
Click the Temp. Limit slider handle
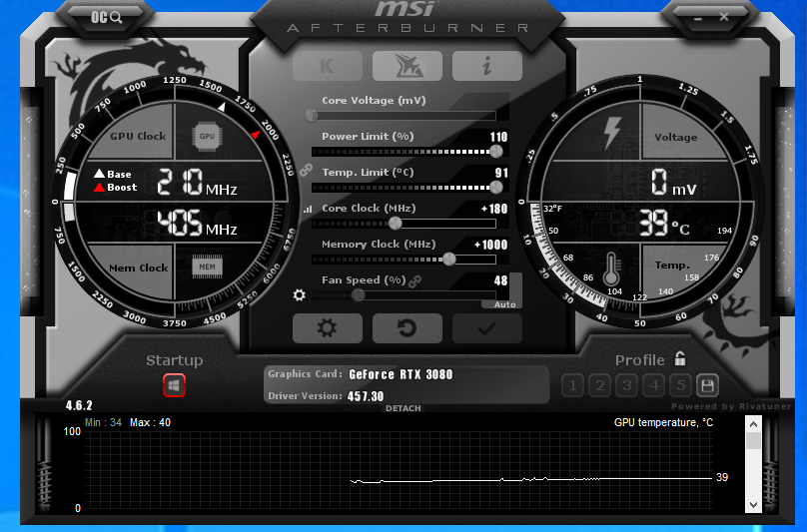click(x=496, y=188)
